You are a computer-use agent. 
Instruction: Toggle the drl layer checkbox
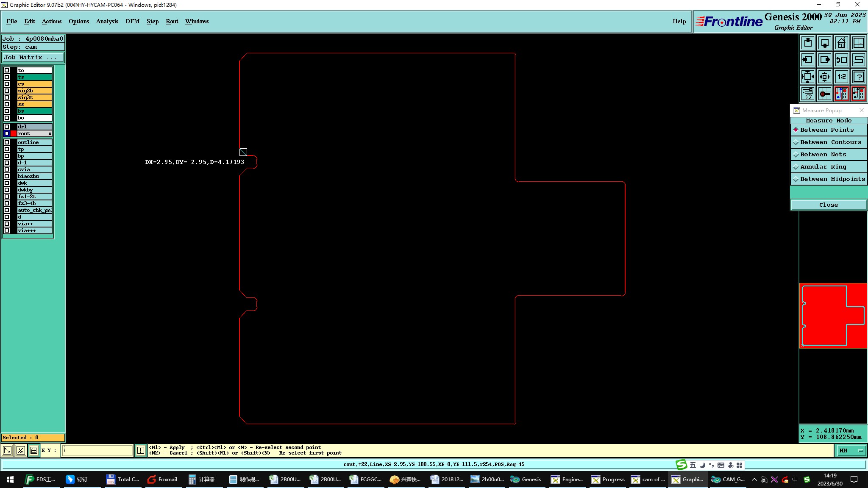click(x=7, y=127)
